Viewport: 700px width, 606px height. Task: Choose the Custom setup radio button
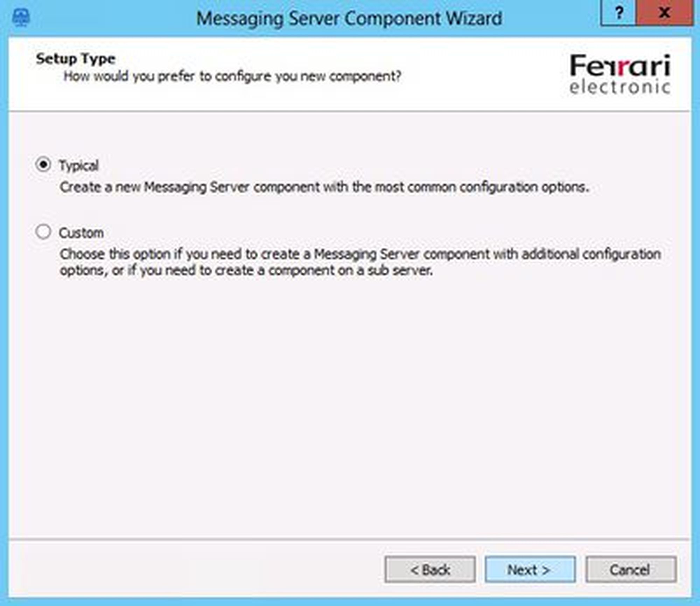point(43,232)
